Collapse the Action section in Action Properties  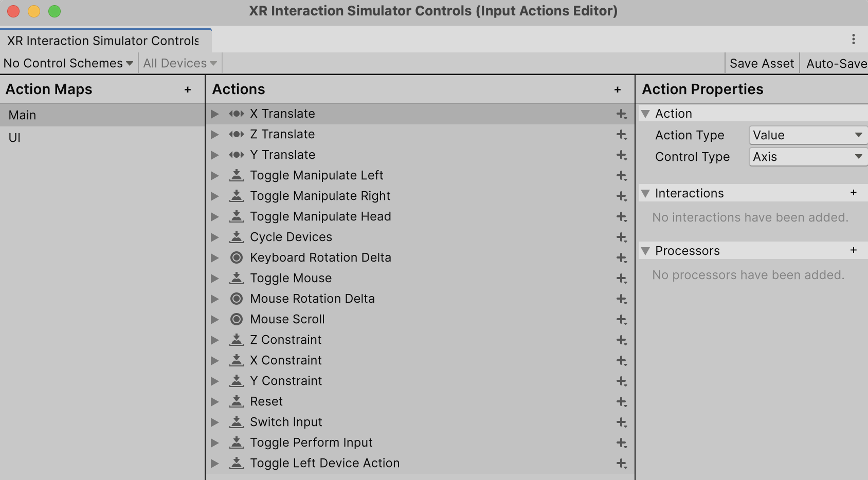(x=646, y=113)
